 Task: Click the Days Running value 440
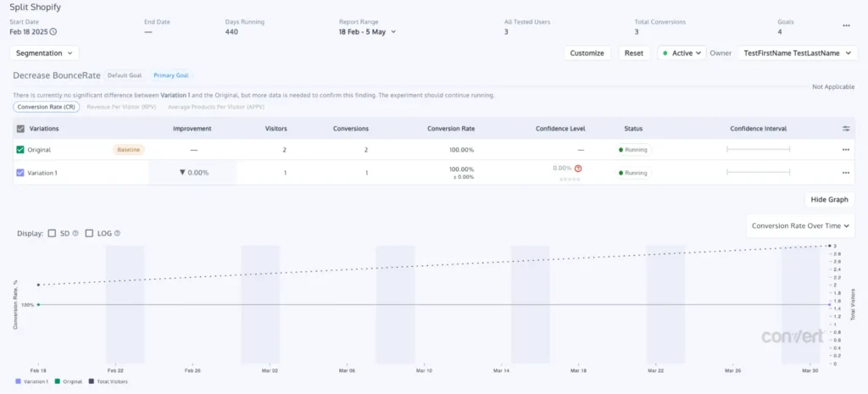pos(231,31)
